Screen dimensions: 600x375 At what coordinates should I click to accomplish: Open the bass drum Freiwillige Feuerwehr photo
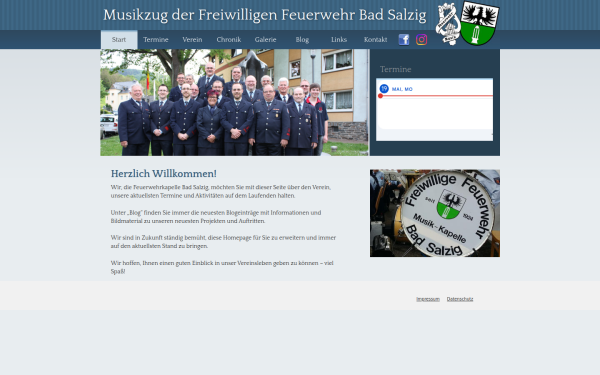click(435, 213)
